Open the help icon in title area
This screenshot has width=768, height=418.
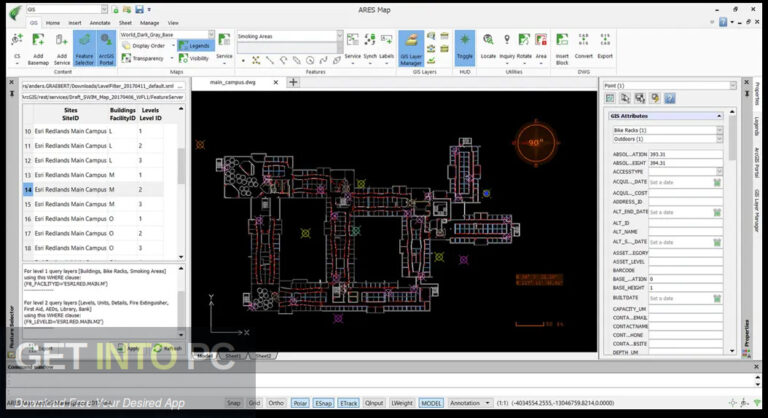723,22
